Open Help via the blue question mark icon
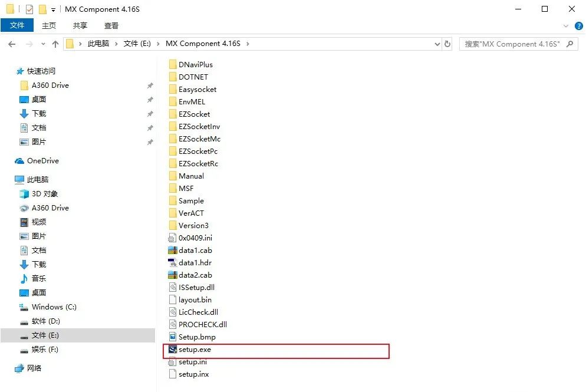586x392 pixels. tap(578, 25)
